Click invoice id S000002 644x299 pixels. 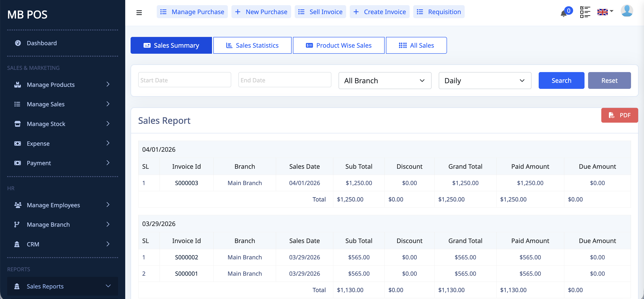click(186, 257)
